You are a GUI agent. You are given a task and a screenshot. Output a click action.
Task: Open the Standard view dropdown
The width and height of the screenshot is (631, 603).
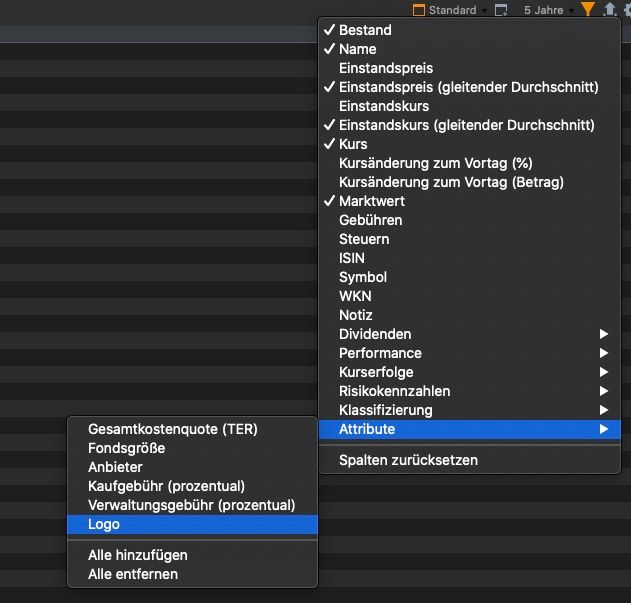pyautogui.click(x=455, y=10)
